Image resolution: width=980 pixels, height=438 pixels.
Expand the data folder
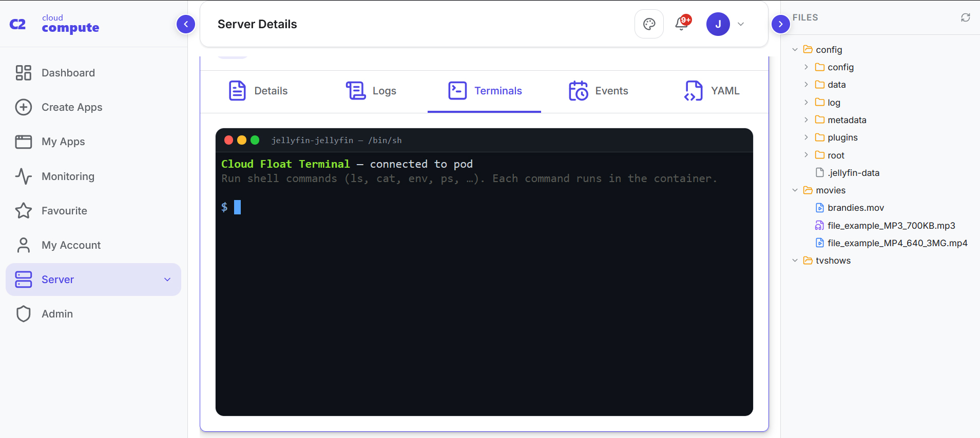pos(806,85)
